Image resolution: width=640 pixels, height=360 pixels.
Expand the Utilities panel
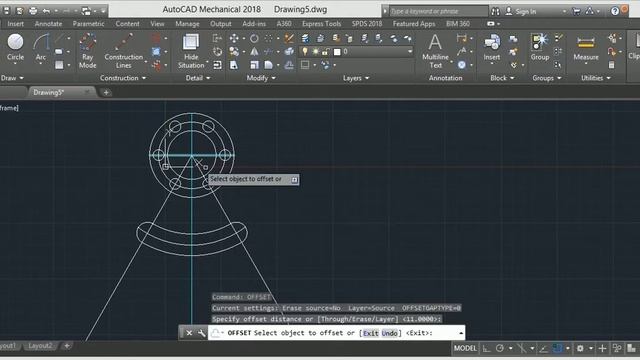tap(596, 78)
